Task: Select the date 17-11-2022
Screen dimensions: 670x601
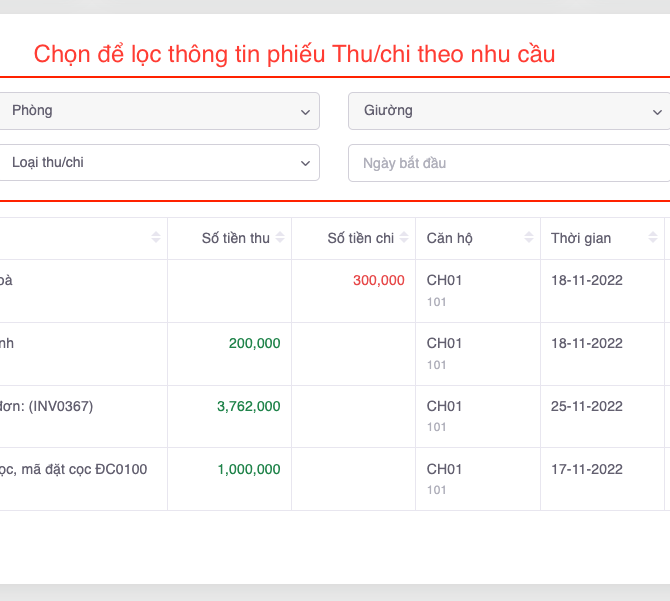Action: tap(586, 470)
